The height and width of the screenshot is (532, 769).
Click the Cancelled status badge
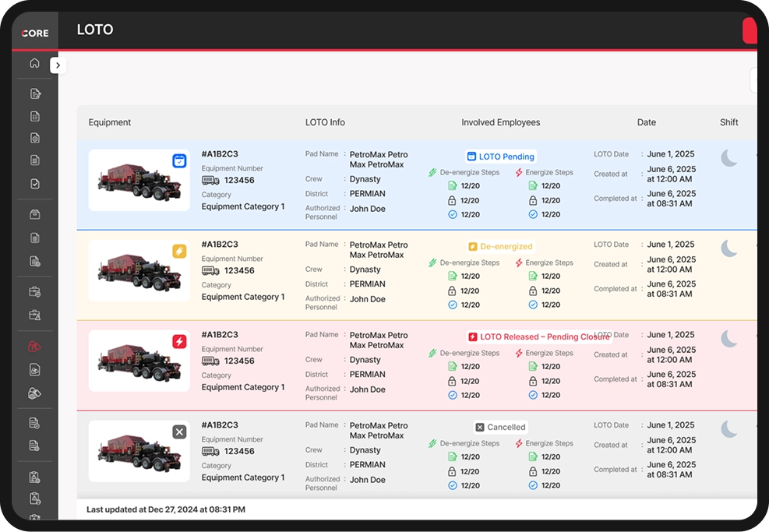coord(501,427)
